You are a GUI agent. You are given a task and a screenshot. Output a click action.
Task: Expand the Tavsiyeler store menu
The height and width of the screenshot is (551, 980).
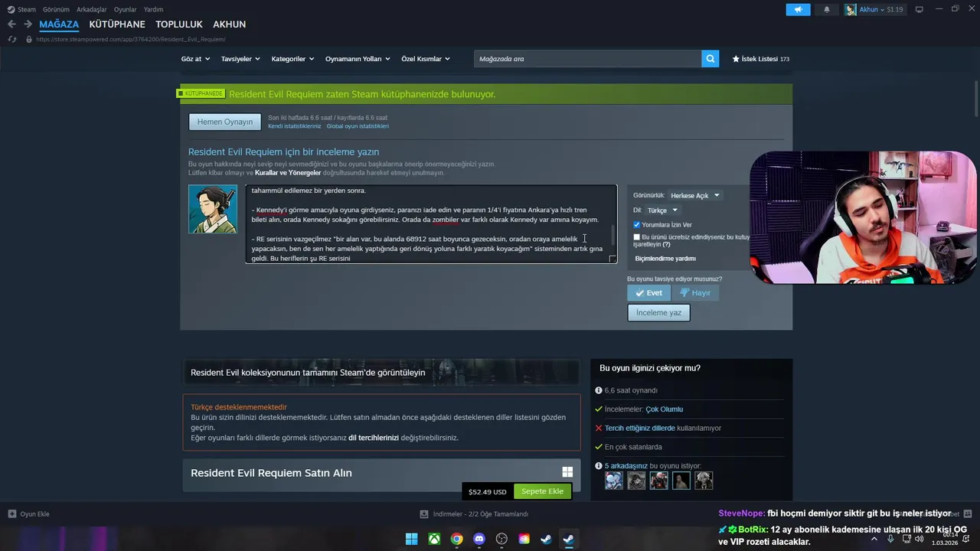[x=240, y=59]
